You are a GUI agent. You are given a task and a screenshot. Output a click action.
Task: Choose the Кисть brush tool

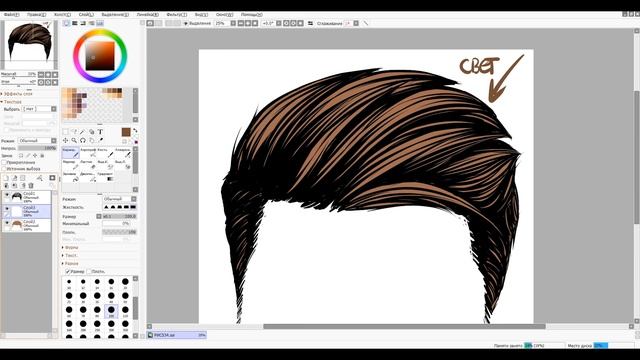pyautogui.click(x=105, y=153)
